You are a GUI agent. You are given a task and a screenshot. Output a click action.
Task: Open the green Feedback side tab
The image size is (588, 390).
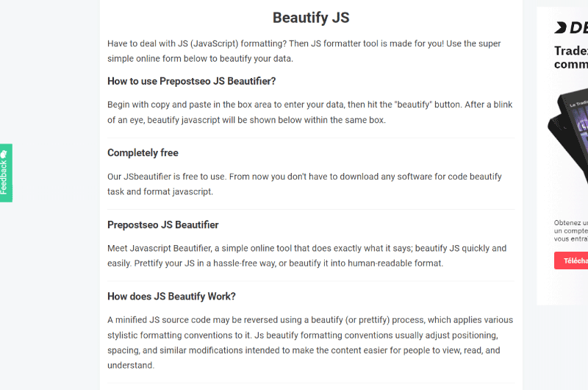[x=6, y=173]
